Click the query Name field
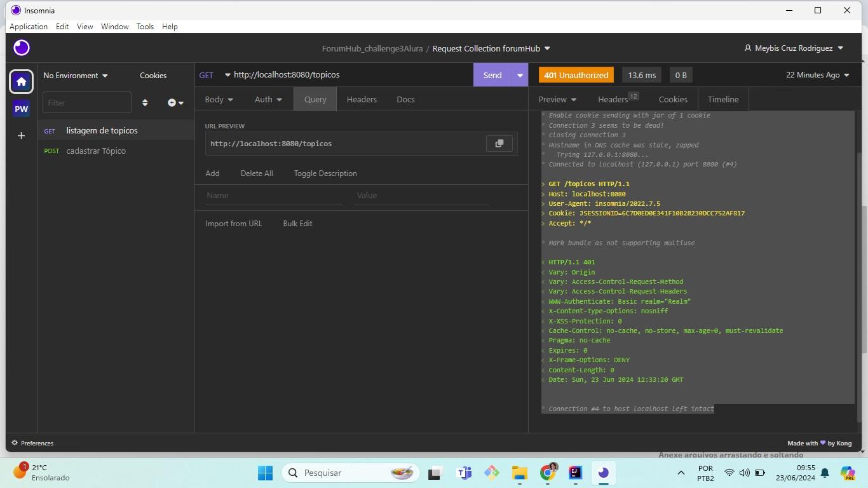 click(x=273, y=195)
